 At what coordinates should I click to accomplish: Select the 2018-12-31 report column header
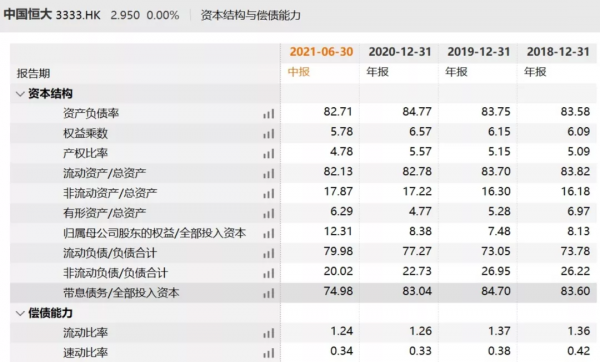tap(558, 52)
